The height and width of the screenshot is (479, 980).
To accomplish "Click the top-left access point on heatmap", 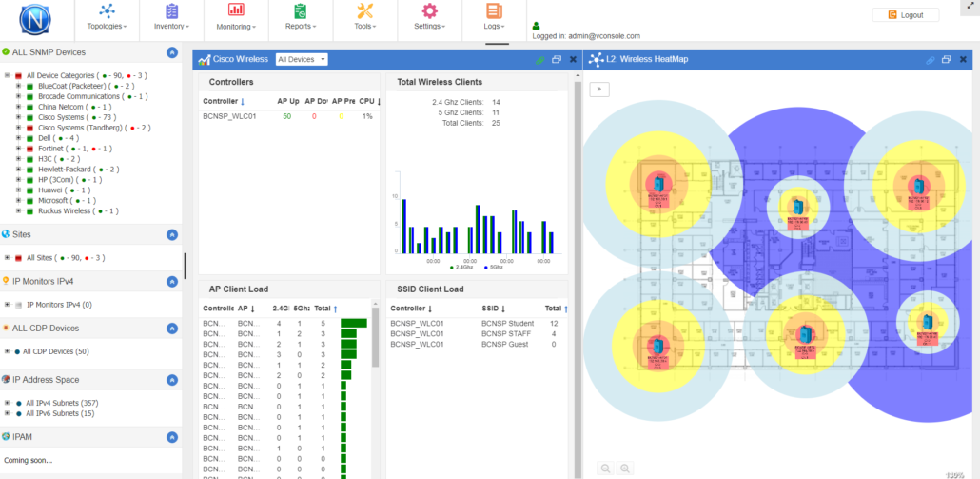I will pos(657,184).
